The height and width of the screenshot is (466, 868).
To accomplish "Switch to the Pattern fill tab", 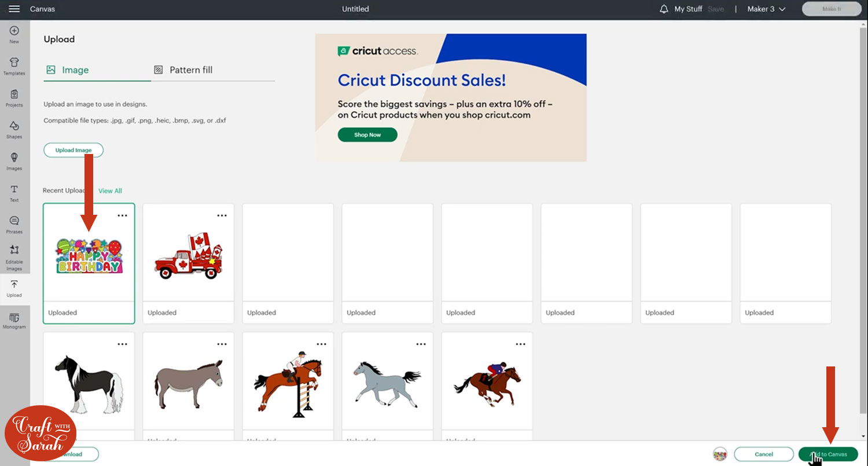I will (183, 70).
